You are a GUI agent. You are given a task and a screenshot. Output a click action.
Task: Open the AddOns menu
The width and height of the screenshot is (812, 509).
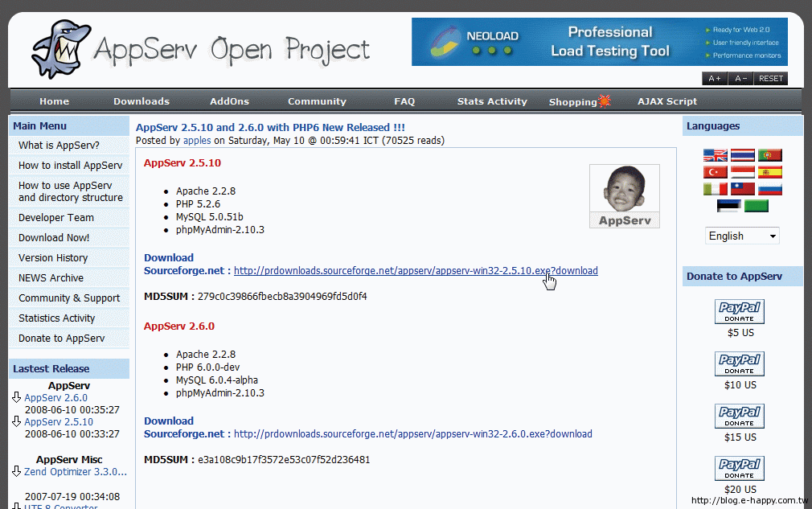pos(229,101)
